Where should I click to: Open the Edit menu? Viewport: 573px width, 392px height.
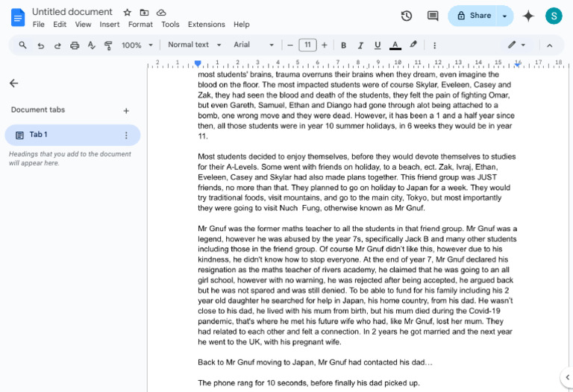(x=60, y=25)
